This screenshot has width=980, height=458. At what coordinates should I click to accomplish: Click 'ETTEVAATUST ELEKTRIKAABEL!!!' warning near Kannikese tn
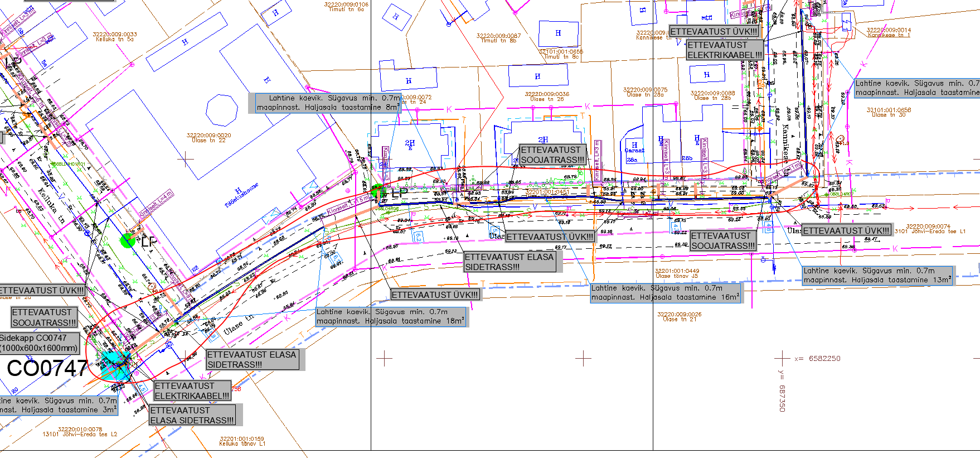pyautogui.click(x=724, y=50)
